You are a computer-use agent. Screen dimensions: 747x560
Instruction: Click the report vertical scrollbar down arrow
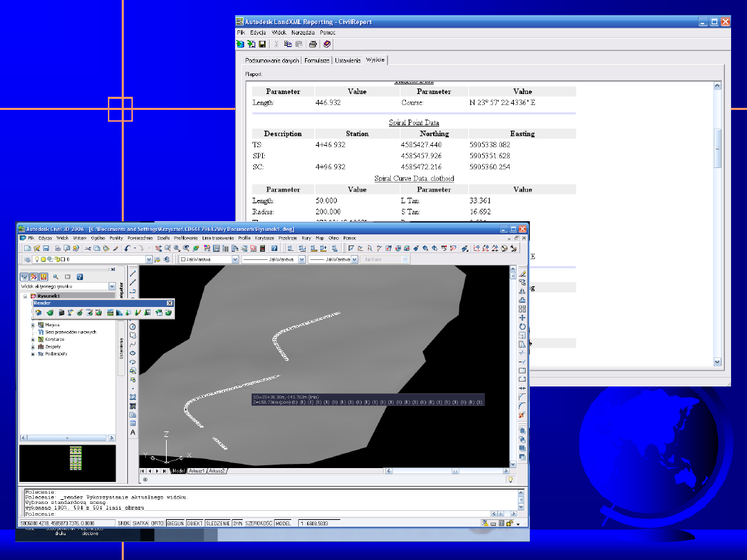click(x=717, y=362)
